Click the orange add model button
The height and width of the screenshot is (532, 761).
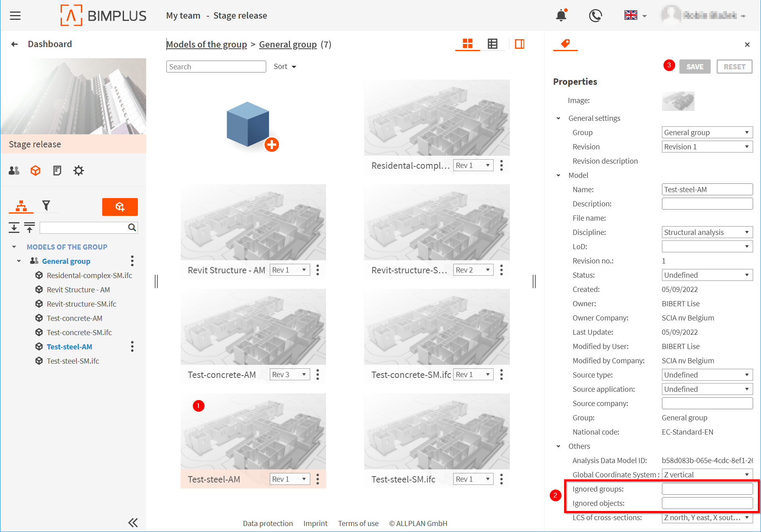click(120, 207)
